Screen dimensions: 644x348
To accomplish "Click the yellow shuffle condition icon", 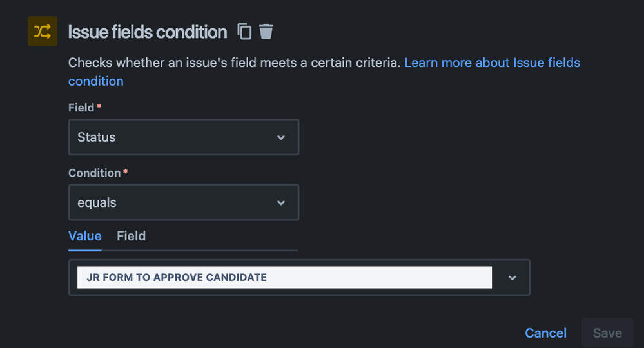I will pos(43,31).
